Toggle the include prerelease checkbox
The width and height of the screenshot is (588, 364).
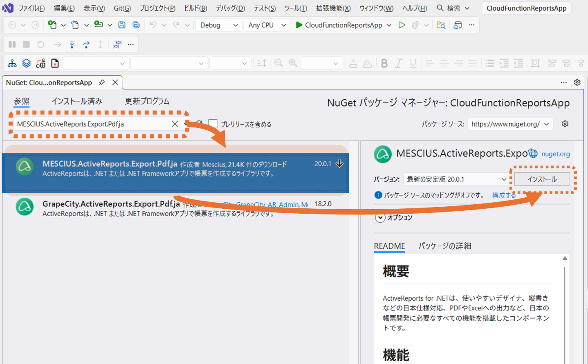(213, 124)
